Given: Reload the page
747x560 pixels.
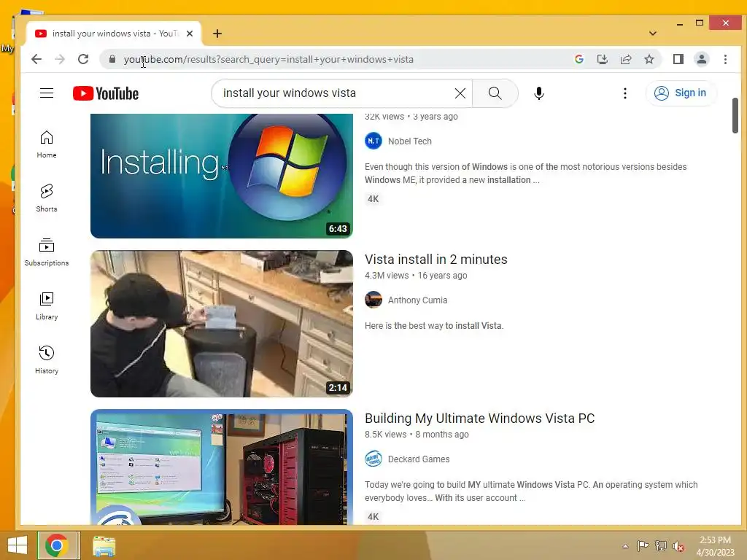Looking at the screenshot, I should click(83, 59).
